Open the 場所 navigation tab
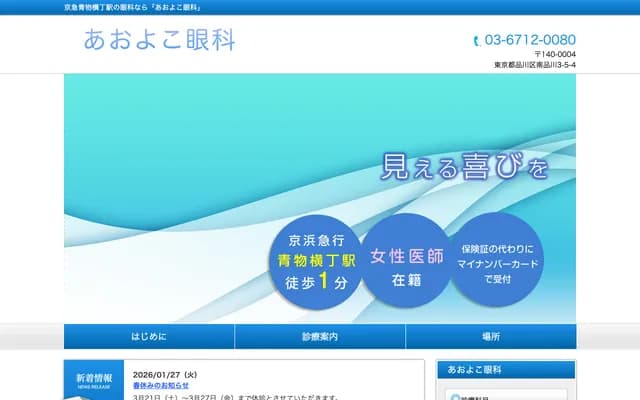 pyautogui.click(x=490, y=337)
